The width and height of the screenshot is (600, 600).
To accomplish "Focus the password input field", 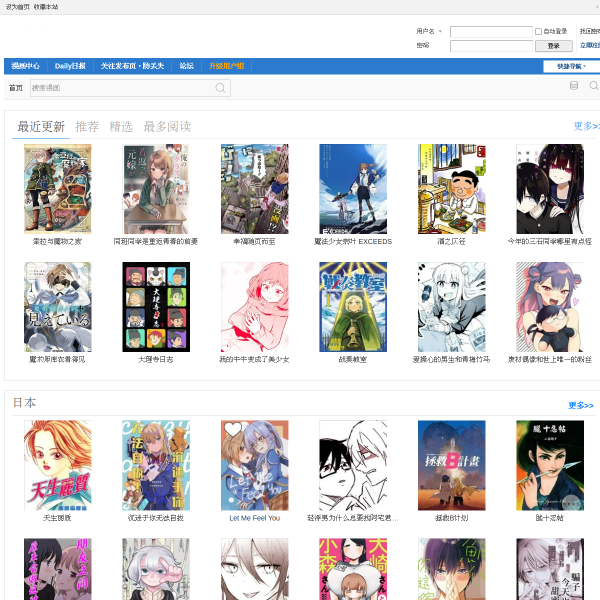I will pos(491,46).
